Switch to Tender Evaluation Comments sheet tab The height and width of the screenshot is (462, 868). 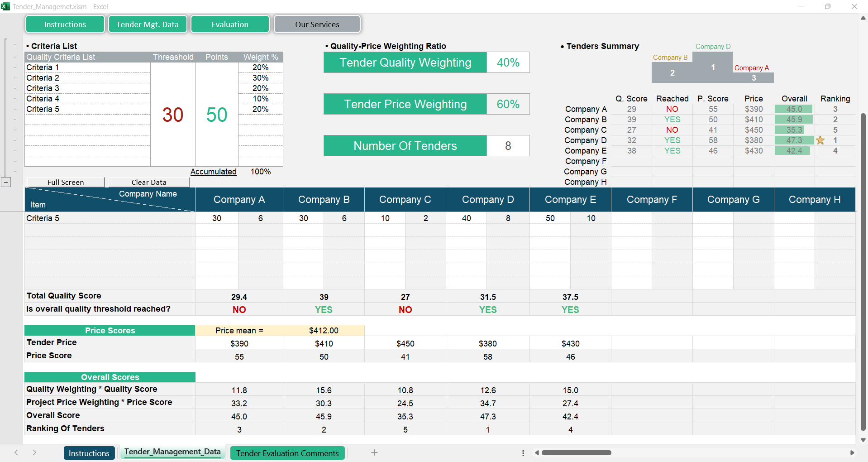[x=287, y=453]
